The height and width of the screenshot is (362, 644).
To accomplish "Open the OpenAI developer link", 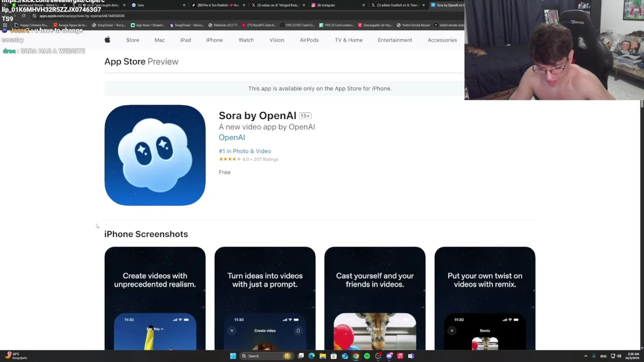I will pos(232,137).
